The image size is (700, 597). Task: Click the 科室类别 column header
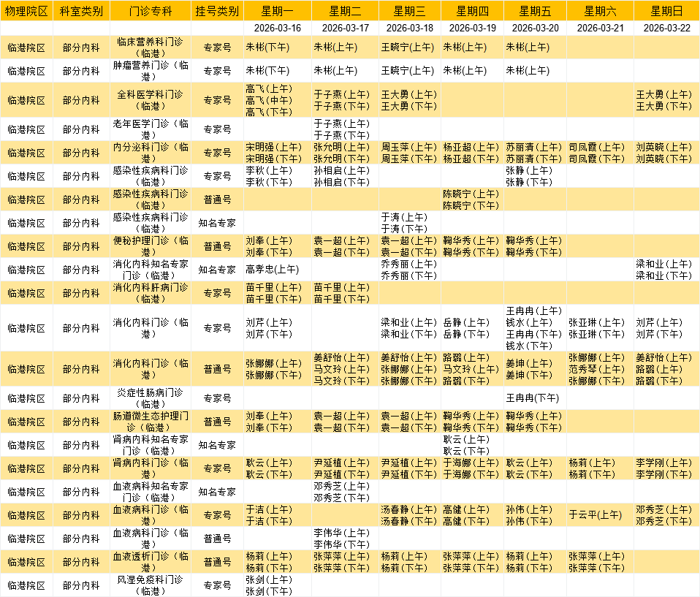(x=81, y=11)
